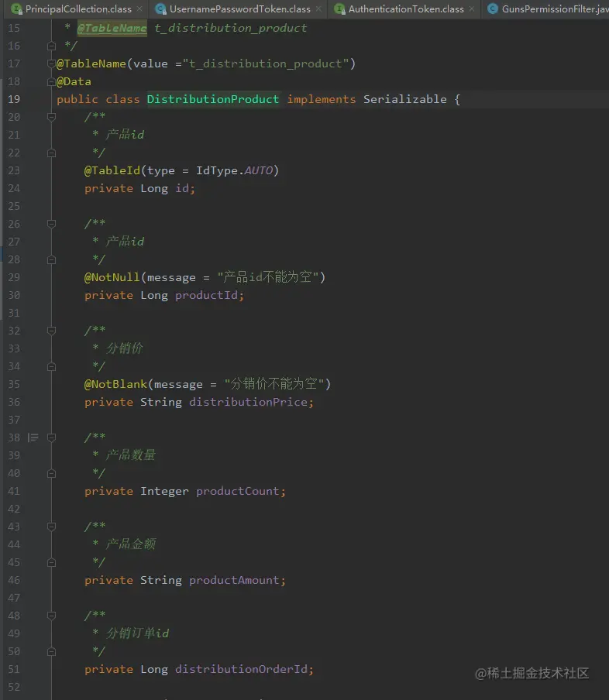This screenshot has width=609, height=700.
Task: Toggle fold marker at line 18 @Data
Action: pyautogui.click(x=51, y=81)
